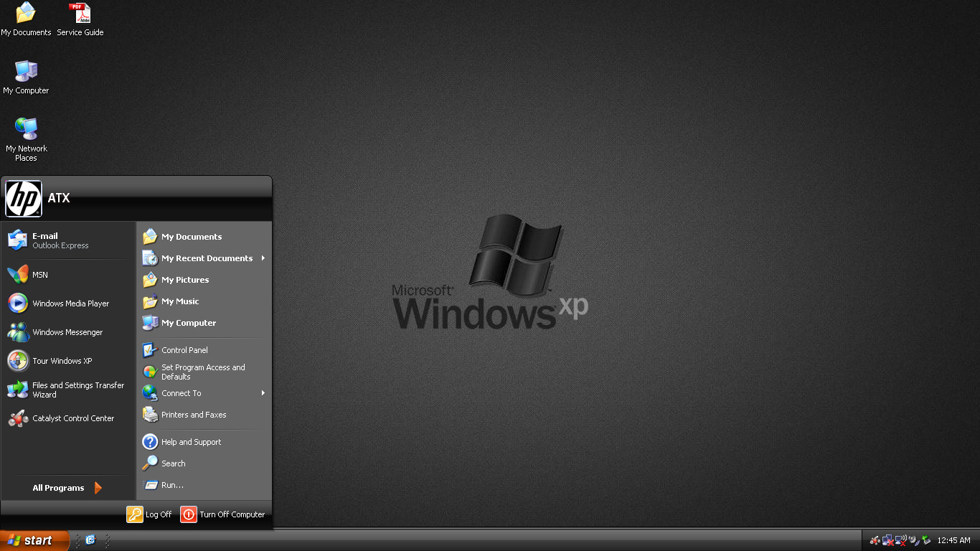This screenshot has height=551, width=980.
Task: Click the 12:45 AM taskbar clock
Action: coord(953,541)
